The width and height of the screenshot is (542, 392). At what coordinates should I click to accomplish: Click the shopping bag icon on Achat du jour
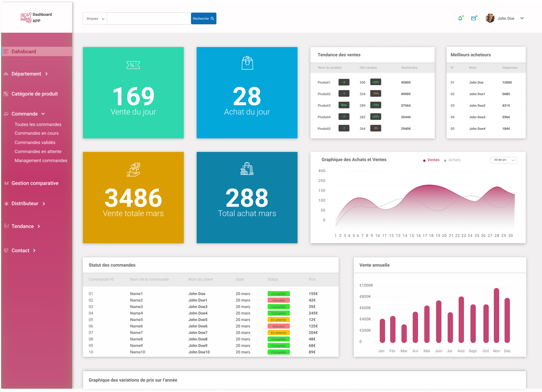point(247,63)
